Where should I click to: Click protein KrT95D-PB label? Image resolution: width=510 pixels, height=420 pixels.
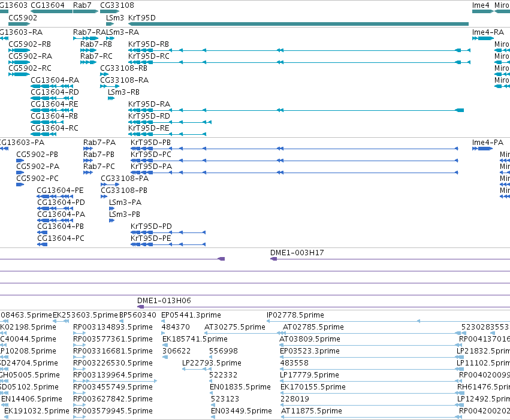tap(150, 143)
